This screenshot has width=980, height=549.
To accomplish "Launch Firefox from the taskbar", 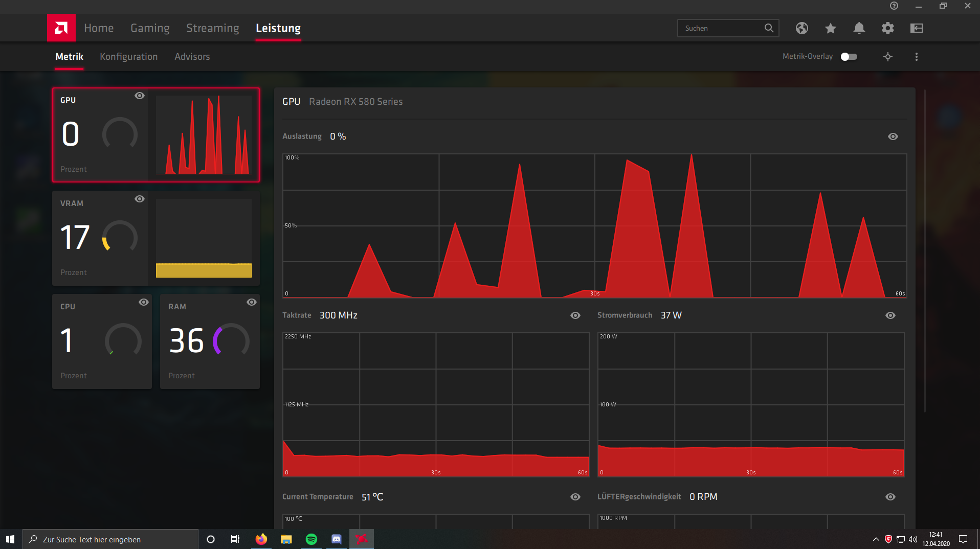I will pyautogui.click(x=261, y=539).
